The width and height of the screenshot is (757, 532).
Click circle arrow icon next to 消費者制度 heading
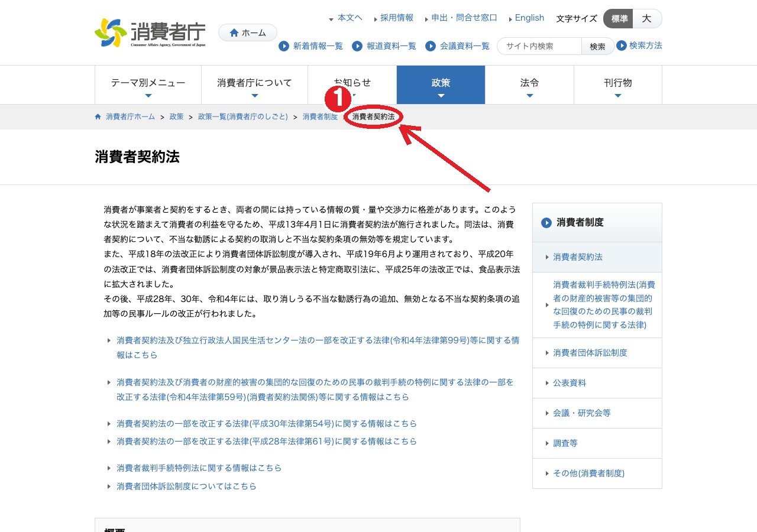pos(546,223)
